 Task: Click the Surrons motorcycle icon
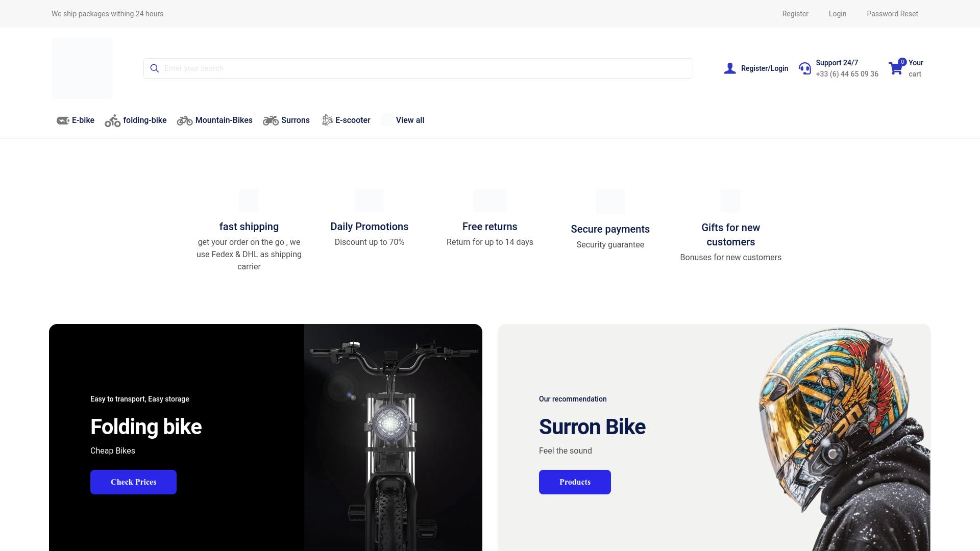coord(271,120)
